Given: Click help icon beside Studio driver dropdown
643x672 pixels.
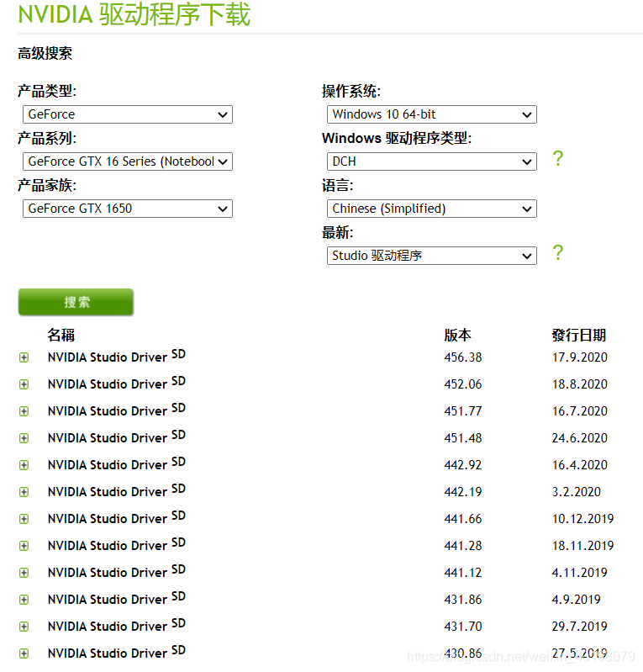Looking at the screenshot, I should (x=557, y=253).
